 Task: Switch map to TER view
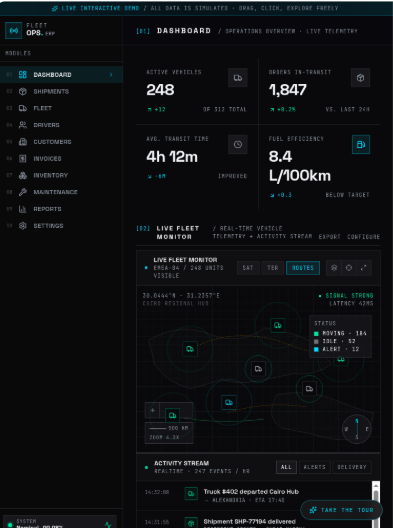coord(272,268)
